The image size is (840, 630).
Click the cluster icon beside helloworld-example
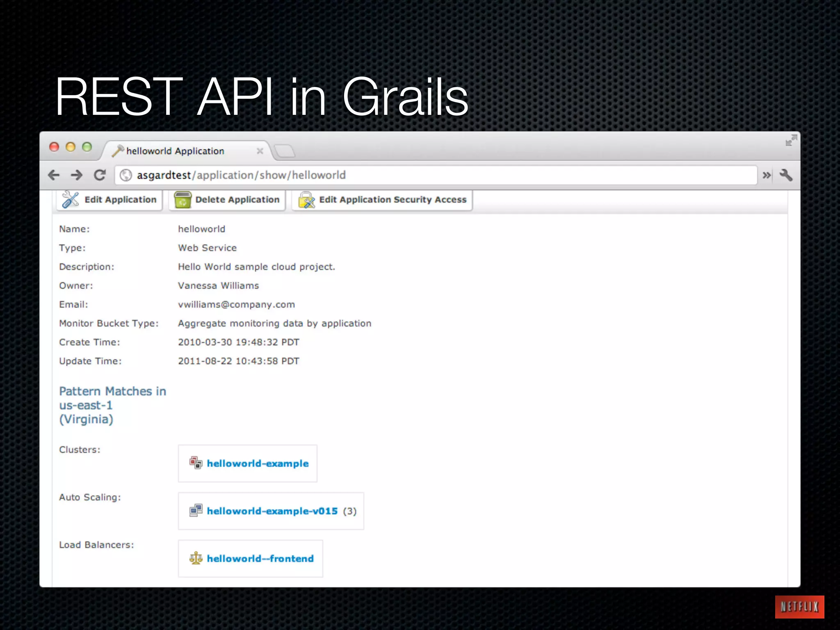click(x=196, y=463)
